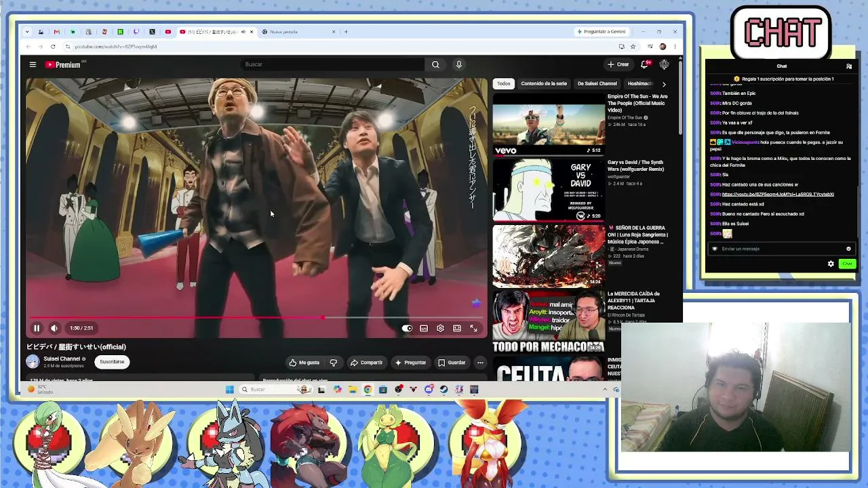The height and width of the screenshot is (488, 868).
Task: Open more actions menu below video
Action: coord(480,363)
